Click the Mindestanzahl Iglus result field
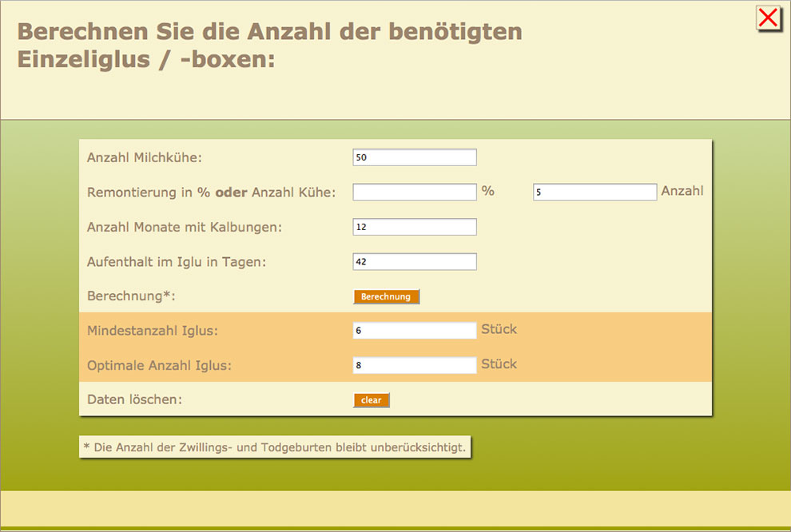Screen dimensions: 791x532 click(414, 331)
